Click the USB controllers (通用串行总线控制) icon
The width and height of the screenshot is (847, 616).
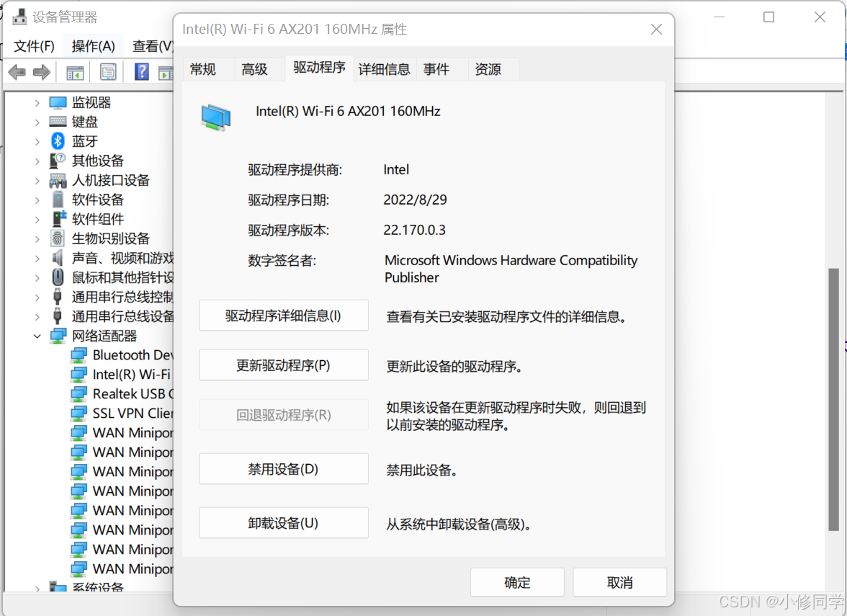point(58,297)
